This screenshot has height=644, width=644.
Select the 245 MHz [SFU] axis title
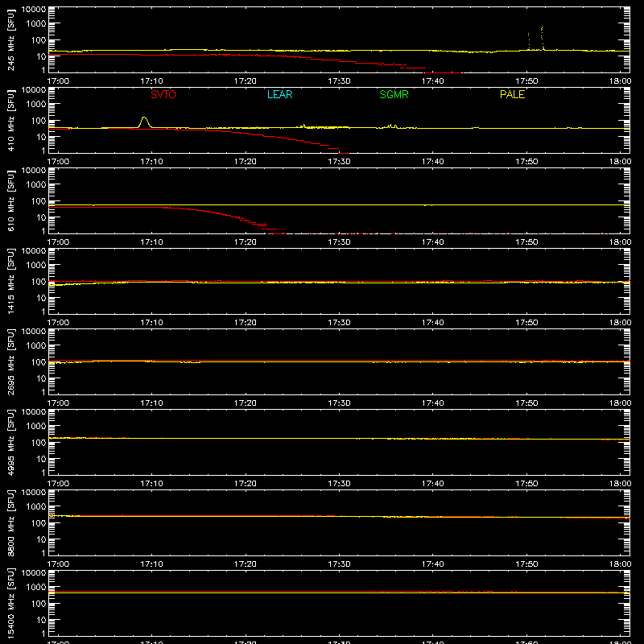click(11, 40)
